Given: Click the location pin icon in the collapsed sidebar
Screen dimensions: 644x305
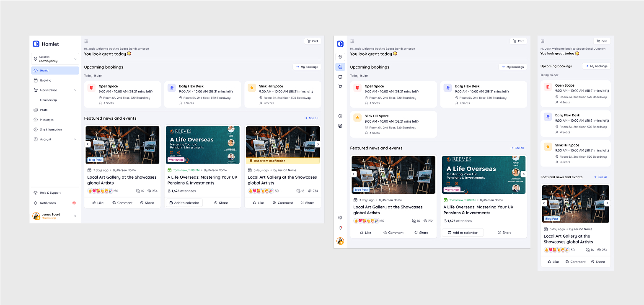Looking at the screenshot, I should [340, 57].
